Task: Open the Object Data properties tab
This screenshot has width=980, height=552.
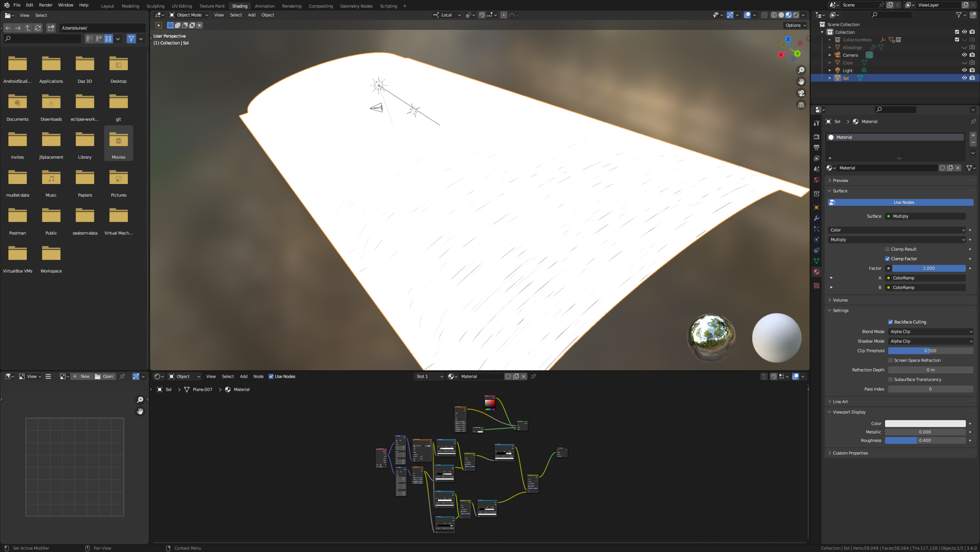Action: point(817,261)
